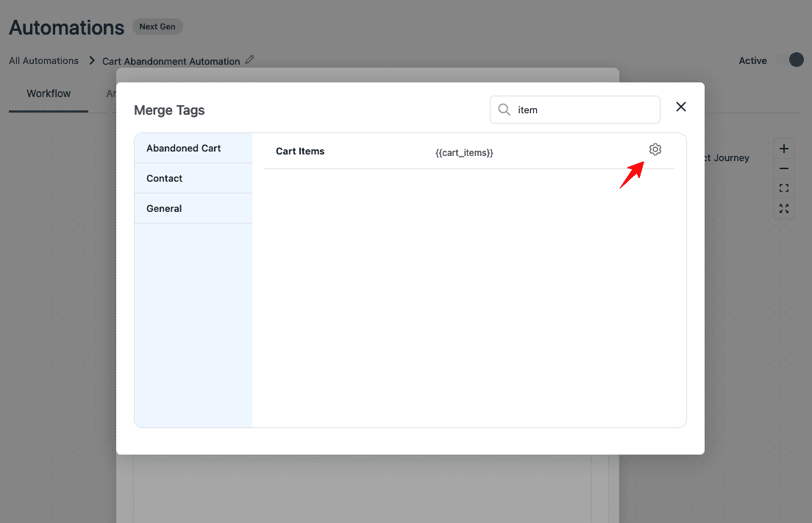812x523 pixels.
Task: Close the Merge Tags dialog
Action: [681, 107]
